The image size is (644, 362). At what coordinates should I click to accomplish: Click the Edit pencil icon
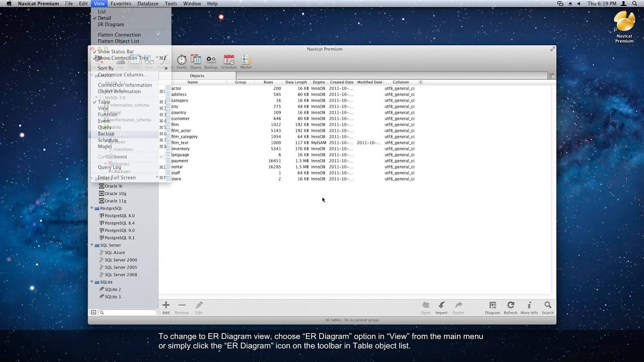click(199, 305)
